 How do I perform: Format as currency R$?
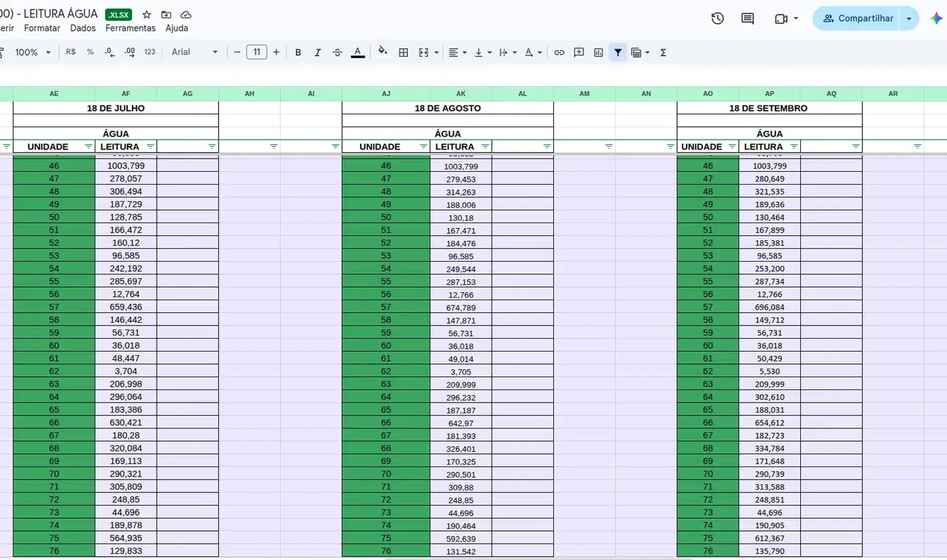[x=71, y=52]
